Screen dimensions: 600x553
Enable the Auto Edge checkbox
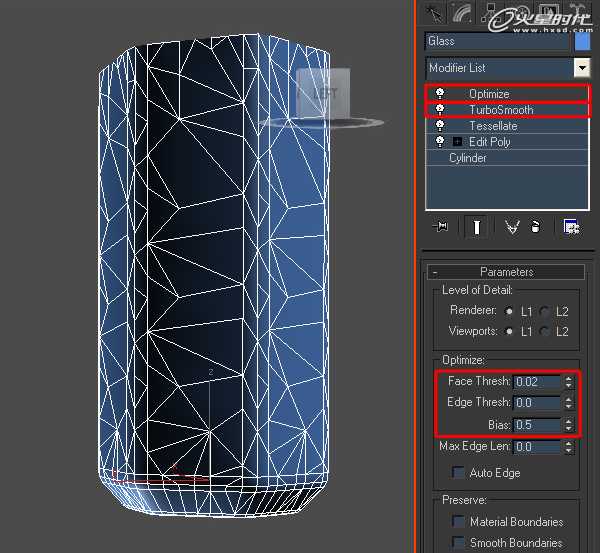pos(458,472)
